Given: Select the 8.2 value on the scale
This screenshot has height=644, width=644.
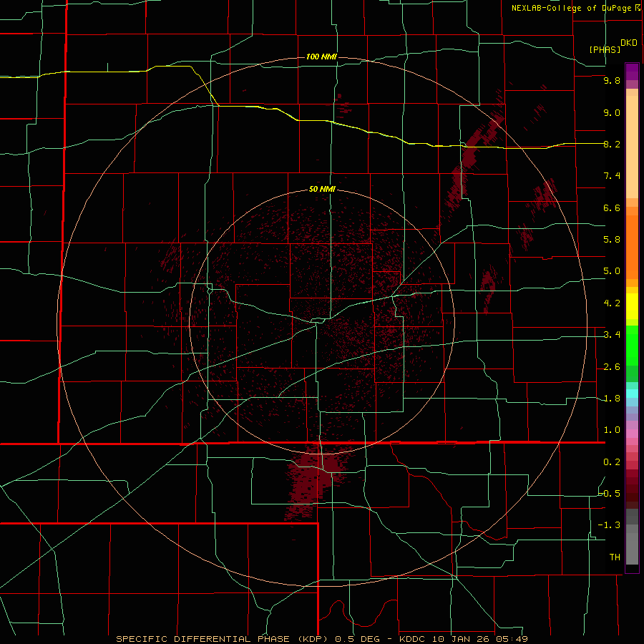Looking at the screenshot, I should [x=612, y=145].
